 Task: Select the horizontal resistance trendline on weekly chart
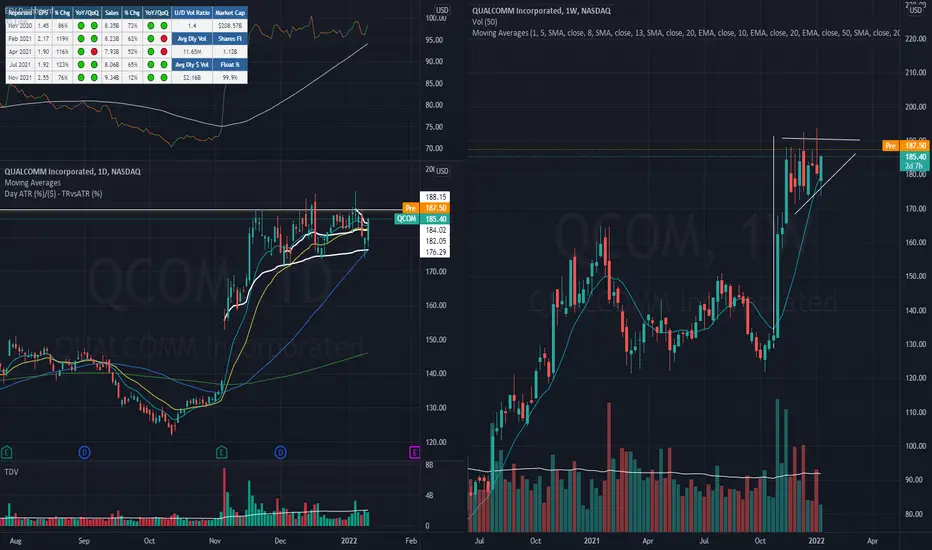click(x=820, y=139)
